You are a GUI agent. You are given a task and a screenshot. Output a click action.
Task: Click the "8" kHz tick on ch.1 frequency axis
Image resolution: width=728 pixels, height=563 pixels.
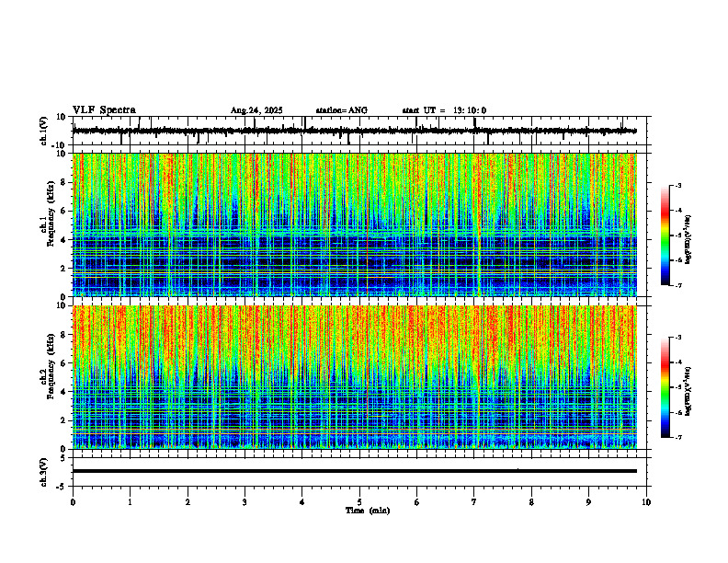(65, 182)
